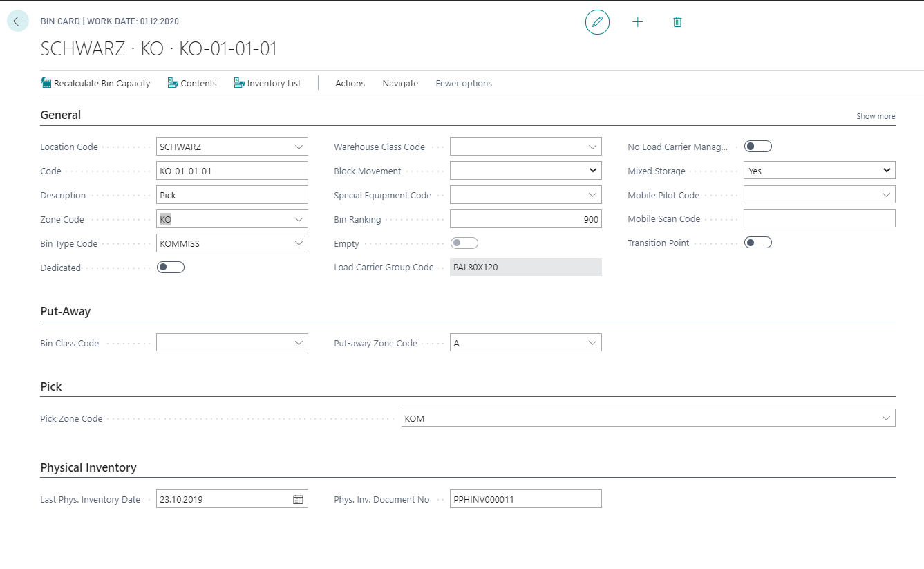This screenshot has height=569, width=924.
Task: Open calendar picker for Last Phys. Inventory Date
Action: [x=299, y=499]
